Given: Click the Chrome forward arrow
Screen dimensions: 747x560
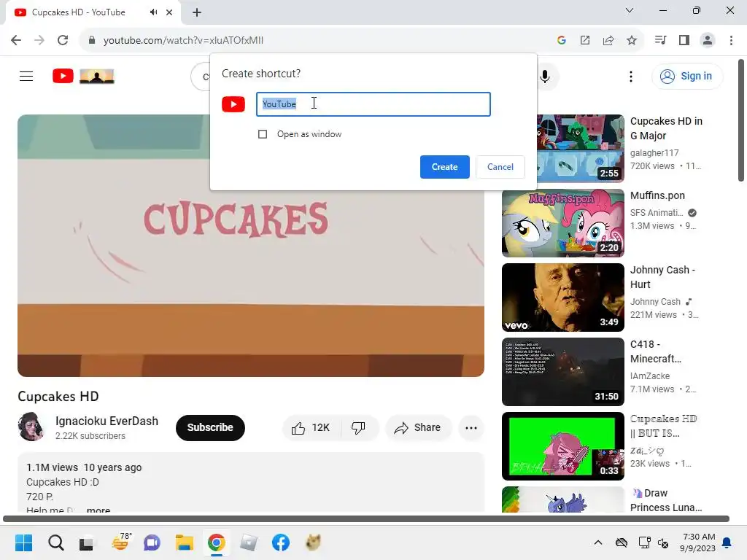Looking at the screenshot, I should pos(39,41).
